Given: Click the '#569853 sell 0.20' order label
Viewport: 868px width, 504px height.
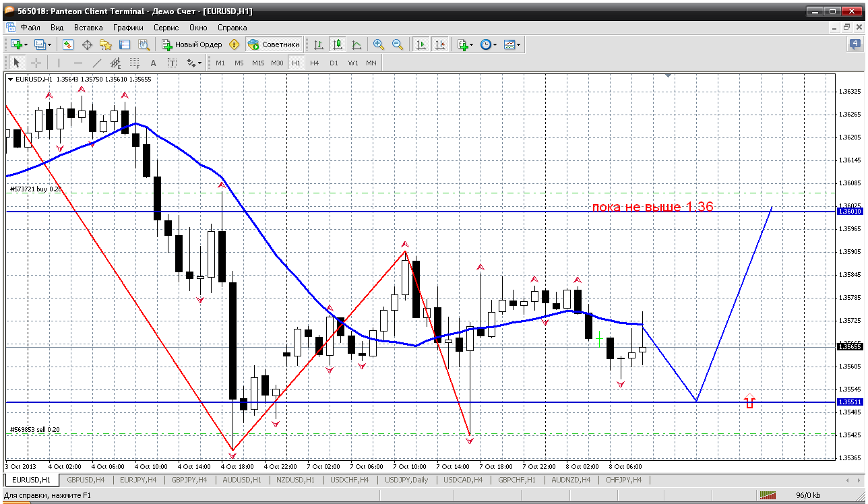Looking at the screenshot, I should pyautogui.click(x=35, y=430).
